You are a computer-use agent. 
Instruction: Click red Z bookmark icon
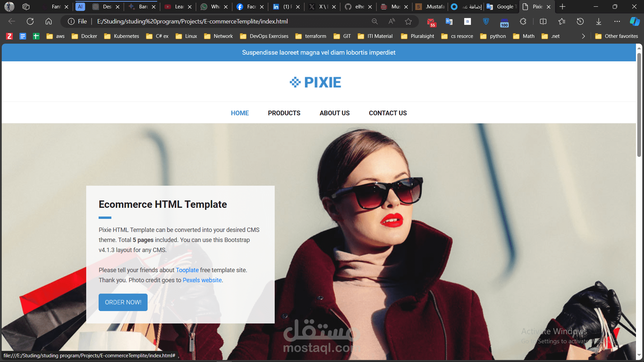9,36
